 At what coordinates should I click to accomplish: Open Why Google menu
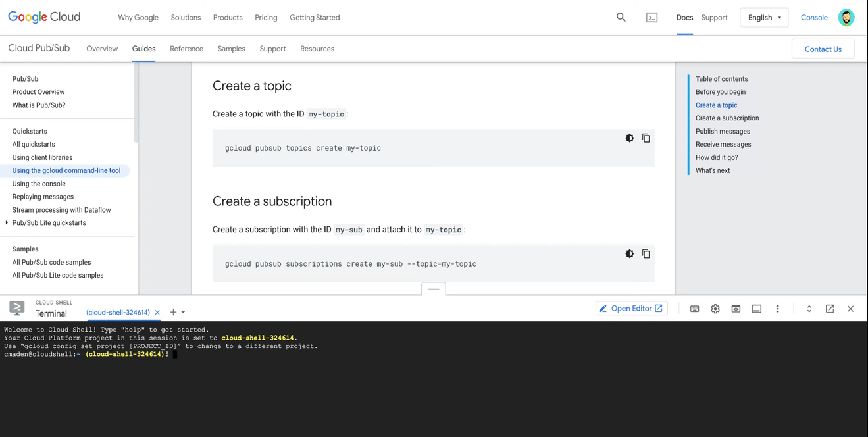click(138, 18)
